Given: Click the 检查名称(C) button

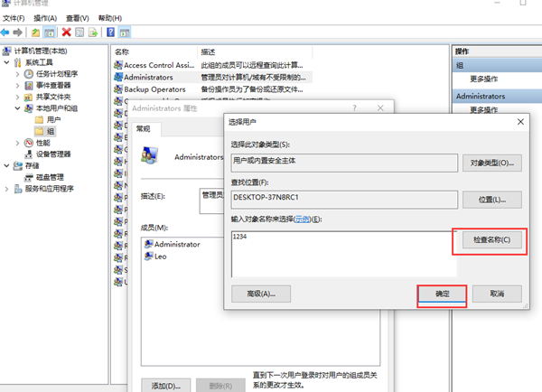Looking at the screenshot, I should tap(491, 240).
